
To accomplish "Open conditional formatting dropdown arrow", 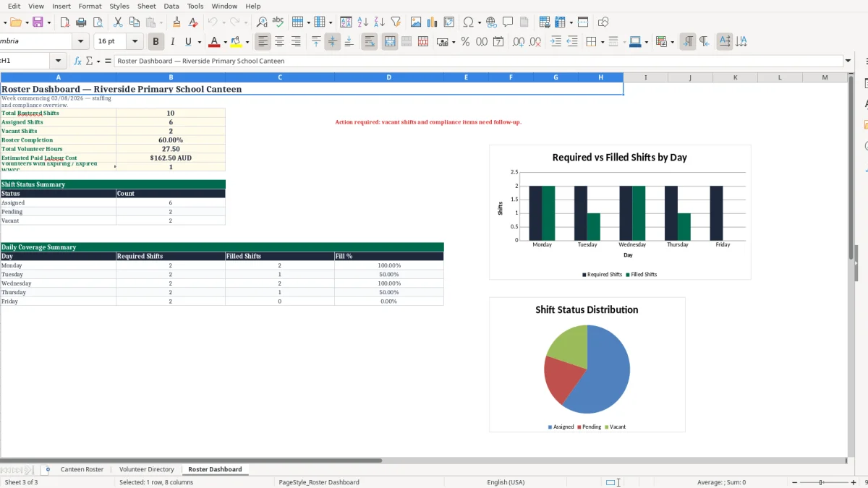I will (672, 42).
